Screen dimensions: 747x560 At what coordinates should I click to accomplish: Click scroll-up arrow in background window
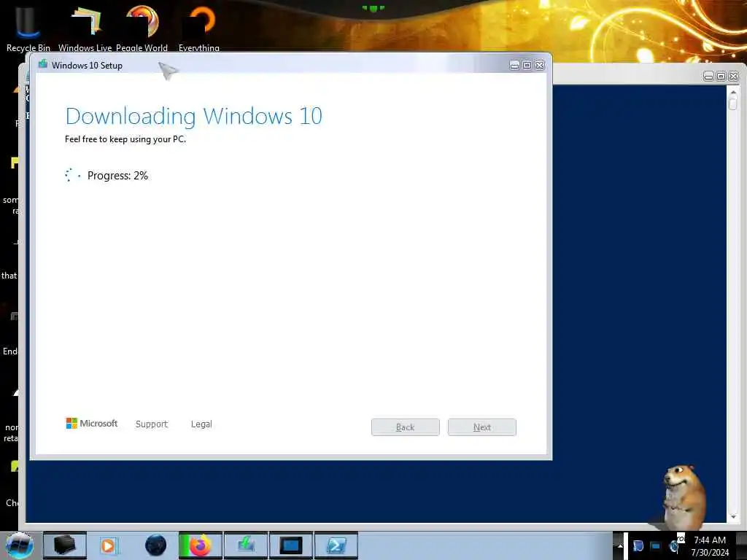733,91
